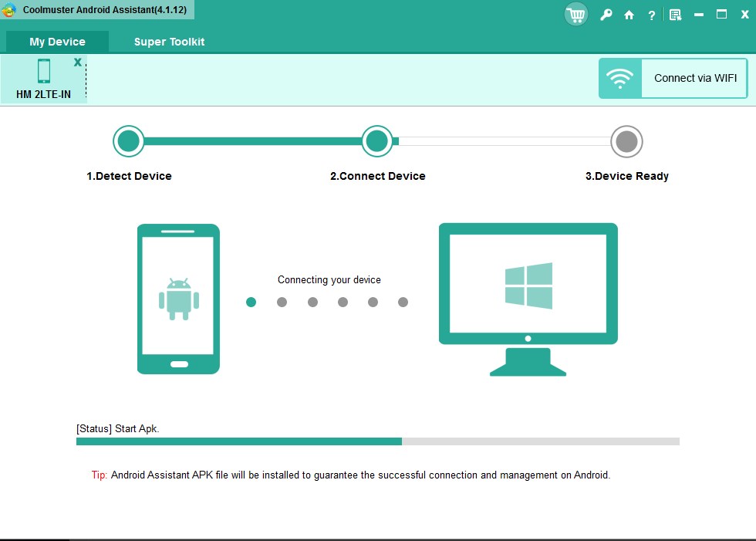Open the help question mark icon
756x541 pixels.
click(650, 14)
